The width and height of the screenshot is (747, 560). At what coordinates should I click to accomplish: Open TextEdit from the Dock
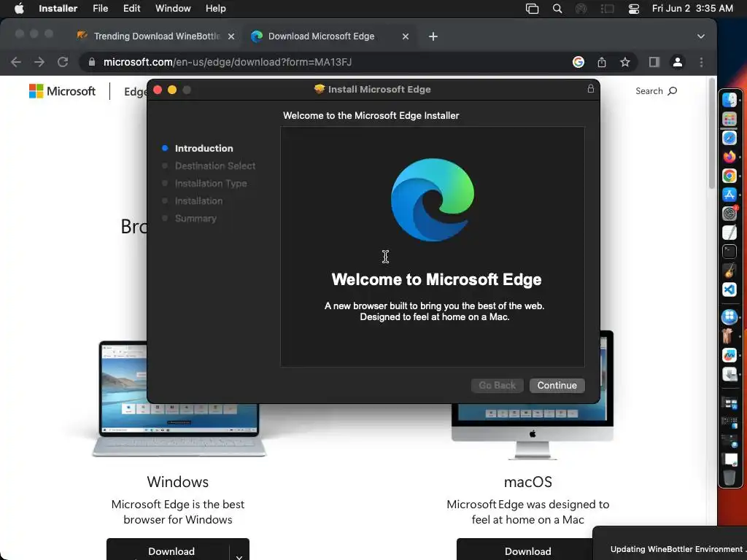coord(729,233)
